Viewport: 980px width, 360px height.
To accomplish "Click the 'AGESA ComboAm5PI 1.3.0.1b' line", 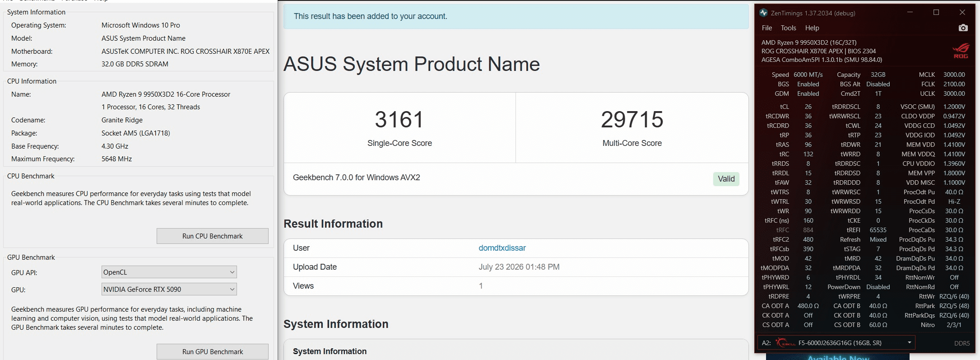I will pos(822,60).
